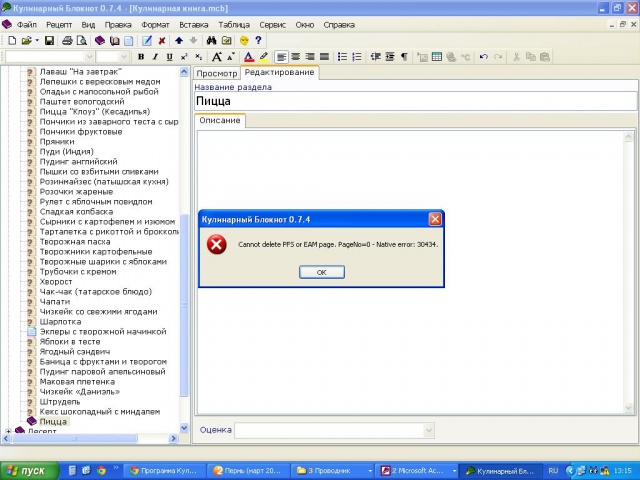This screenshot has height=480, width=640.
Task: Click the decrease font size icon
Action: pyautogui.click(x=231, y=57)
